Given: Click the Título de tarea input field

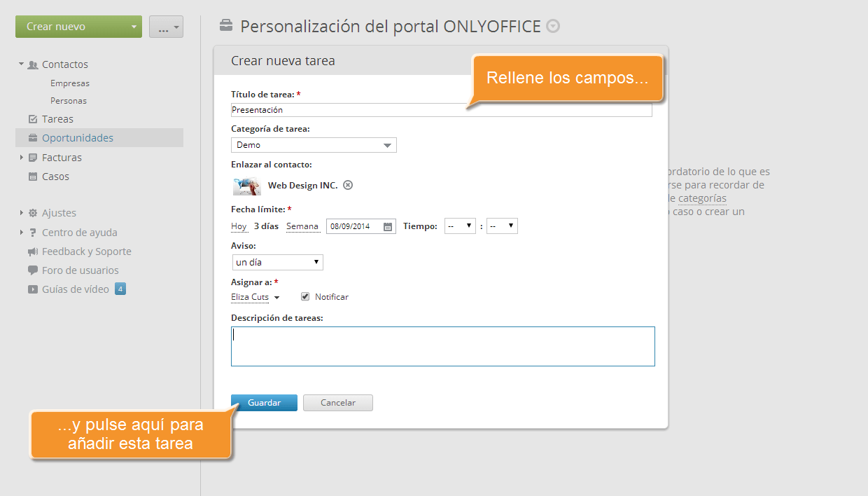Looking at the screenshot, I should [442, 110].
